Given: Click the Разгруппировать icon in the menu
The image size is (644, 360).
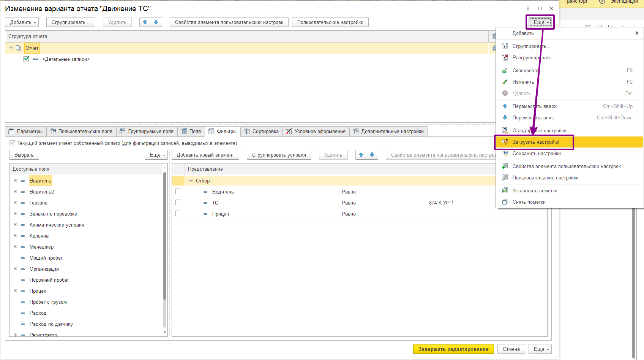Looking at the screenshot, I should point(505,57).
